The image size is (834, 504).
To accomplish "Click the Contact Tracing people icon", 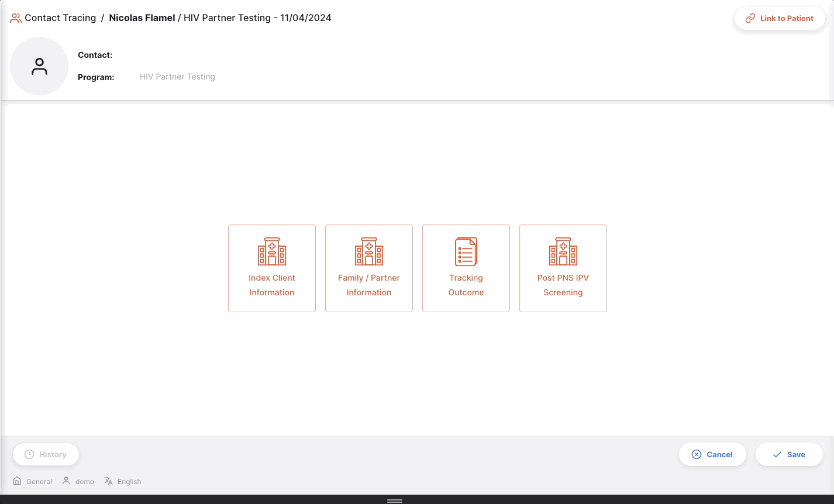I will [16, 18].
